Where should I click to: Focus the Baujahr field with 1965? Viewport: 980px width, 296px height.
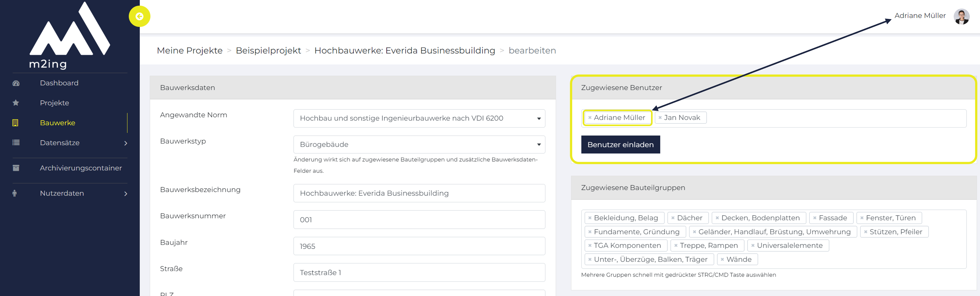(419, 246)
